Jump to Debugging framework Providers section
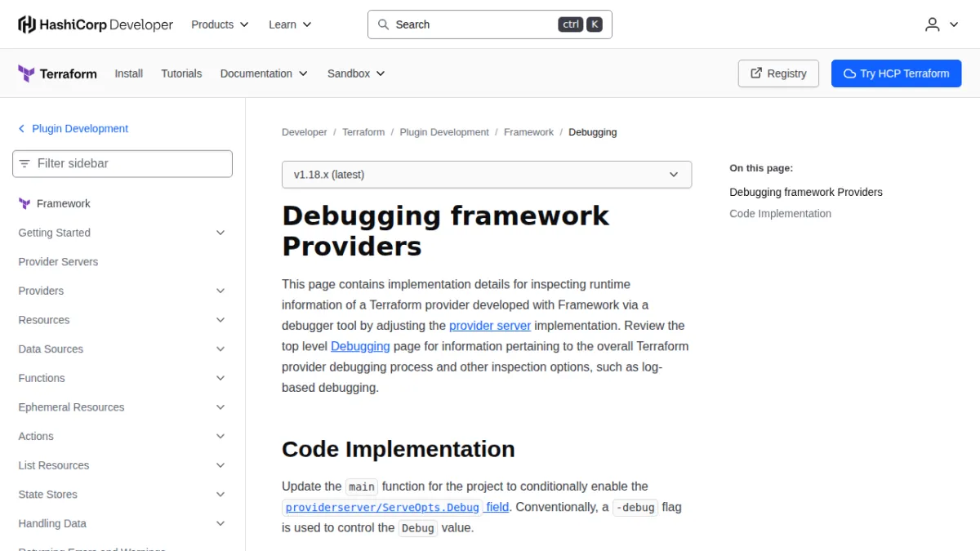The height and width of the screenshot is (551, 980). pyautogui.click(x=806, y=193)
